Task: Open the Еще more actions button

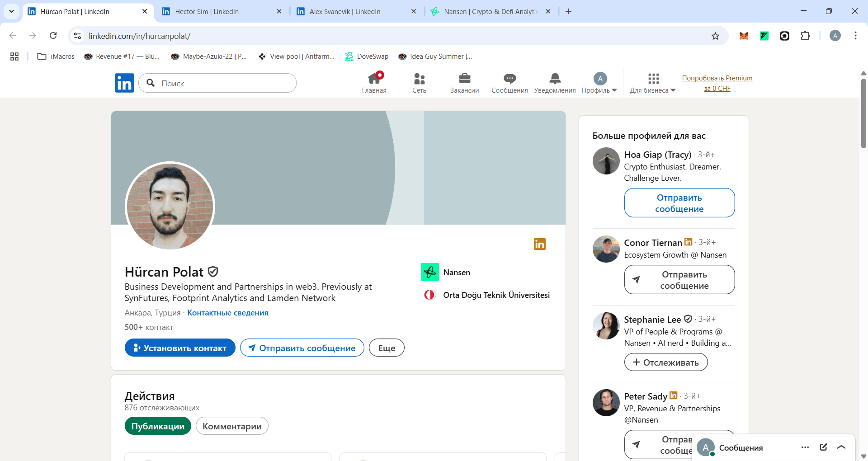Action: click(x=387, y=348)
